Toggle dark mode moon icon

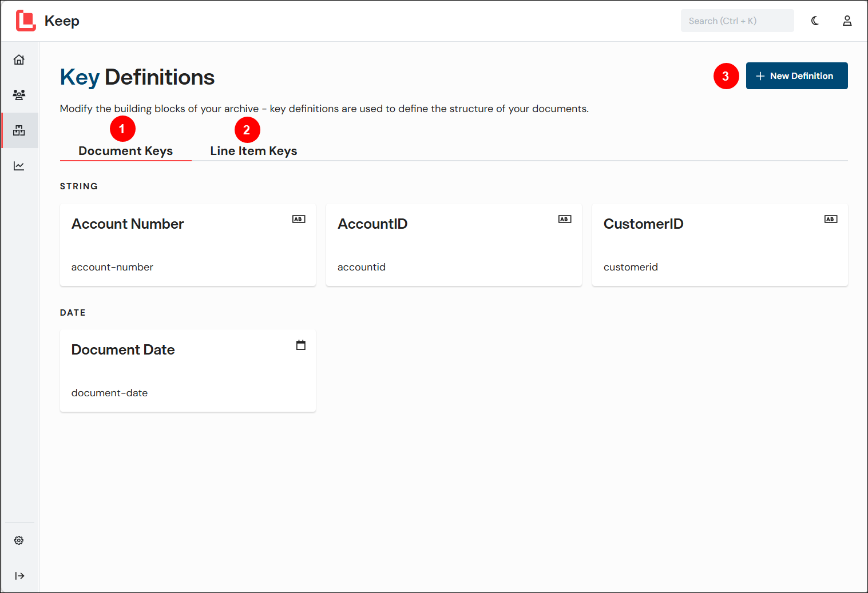(x=815, y=21)
